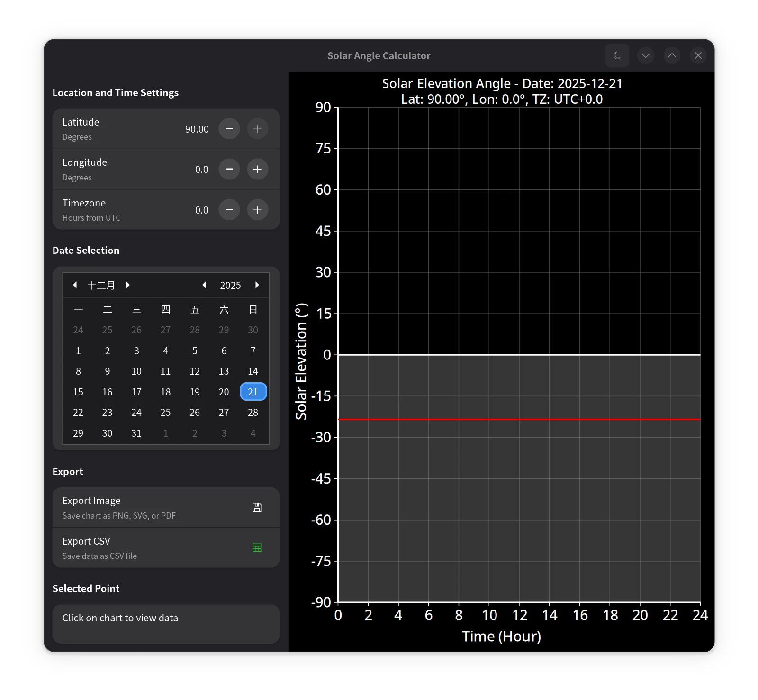Increase the Latitude value with plus button

(x=257, y=129)
